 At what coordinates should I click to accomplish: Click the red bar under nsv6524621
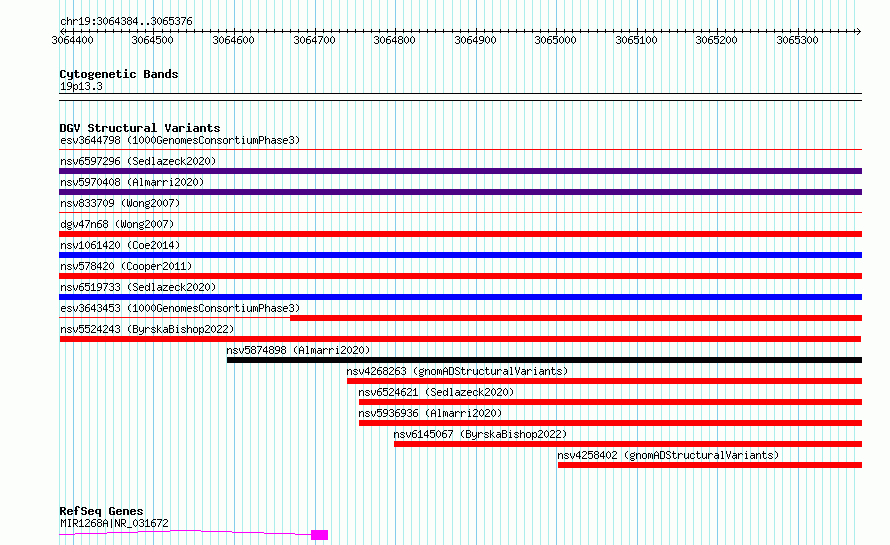click(x=610, y=402)
